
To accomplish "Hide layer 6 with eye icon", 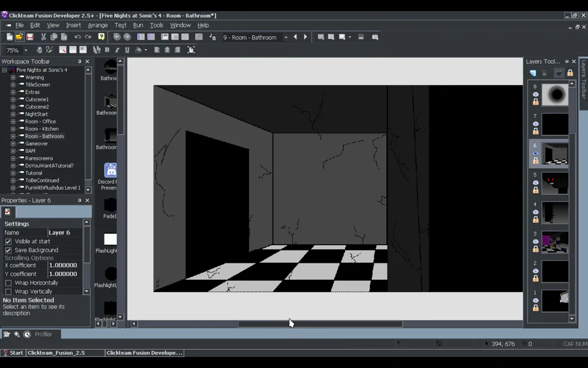I will [536, 153].
